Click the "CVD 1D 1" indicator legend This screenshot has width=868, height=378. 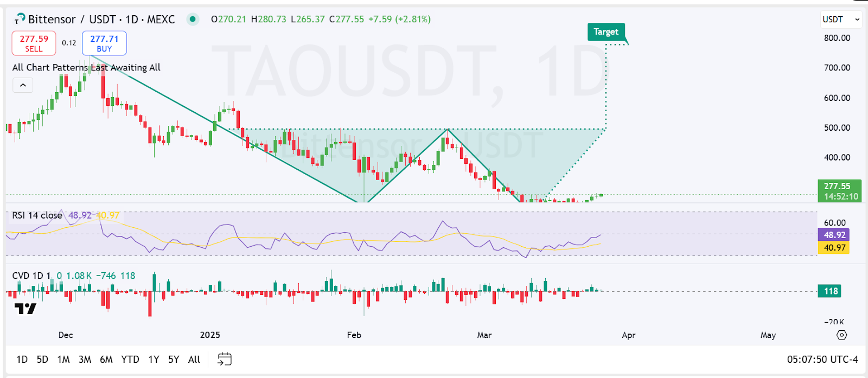pos(31,276)
